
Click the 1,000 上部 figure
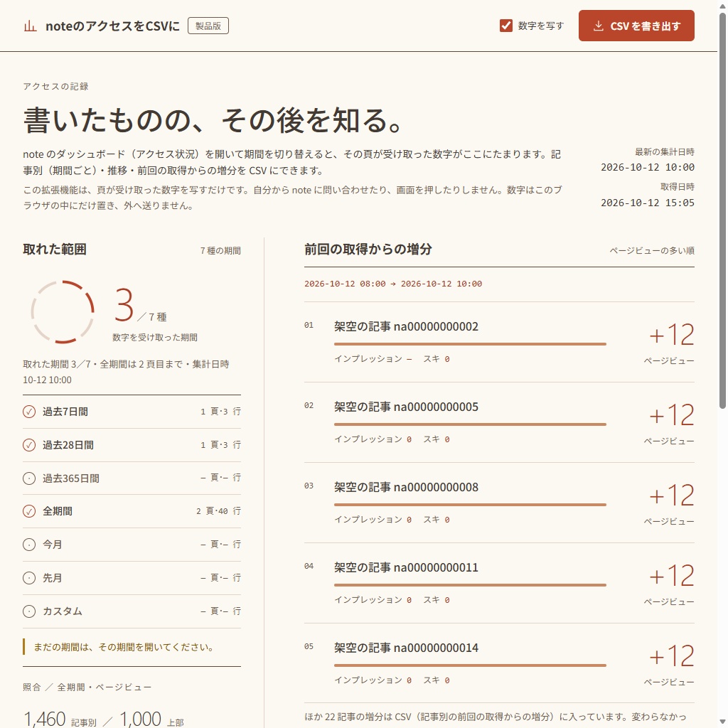152,719
